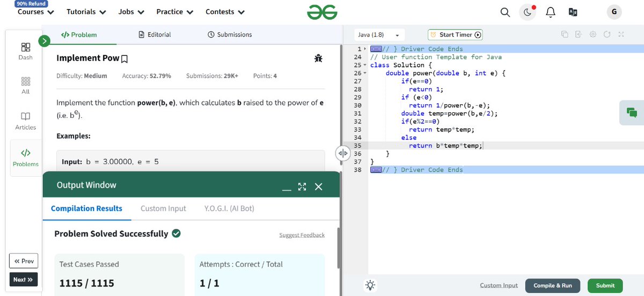Open Dash sidebar icon
Viewport: 644px width, 296px height.
(25, 52)
